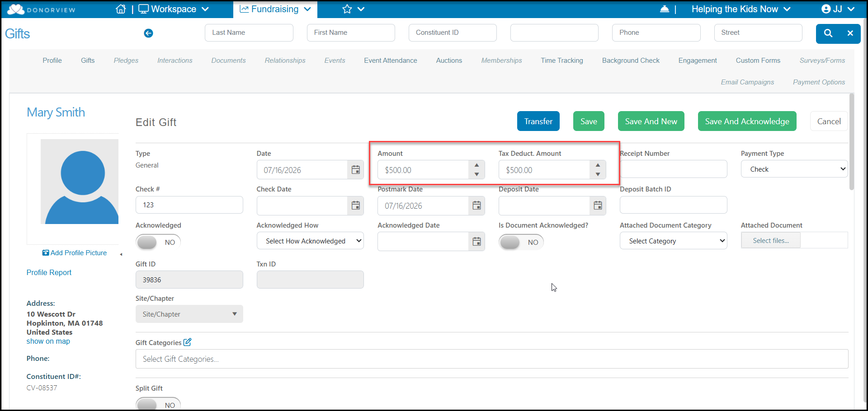Click the show on map link
Image resolution: width=868 pixels, height=411 pixels.
point(48,341)
